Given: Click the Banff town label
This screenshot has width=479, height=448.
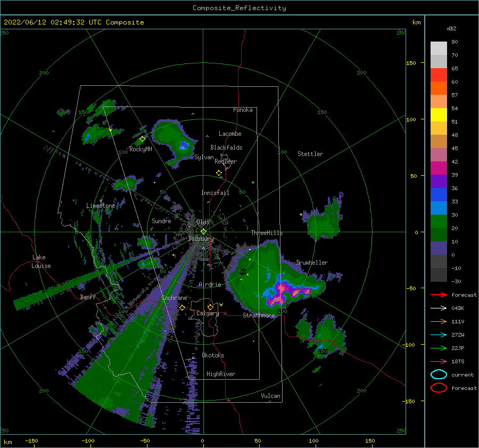Looking at the screenshot, I should coord(88,297).
